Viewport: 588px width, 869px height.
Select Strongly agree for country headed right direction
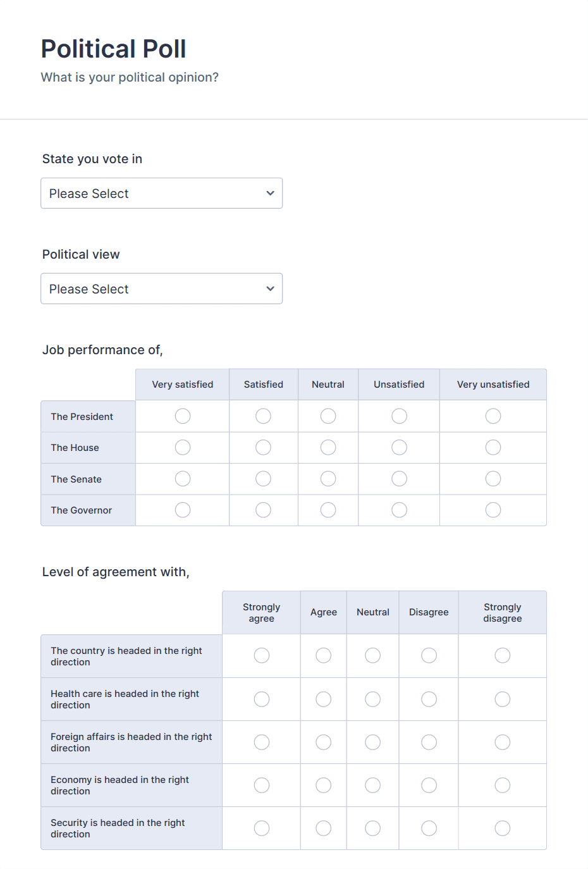261,655
